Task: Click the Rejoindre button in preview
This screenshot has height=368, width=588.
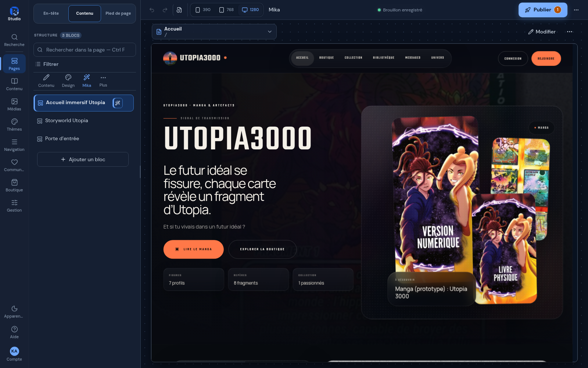Action: pyautogui.click(x=546, y=59)
